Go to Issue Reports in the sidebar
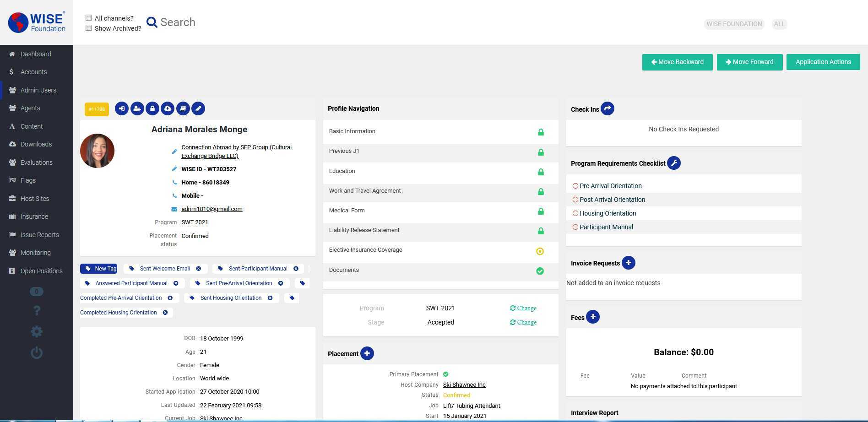 coord(39,235)
